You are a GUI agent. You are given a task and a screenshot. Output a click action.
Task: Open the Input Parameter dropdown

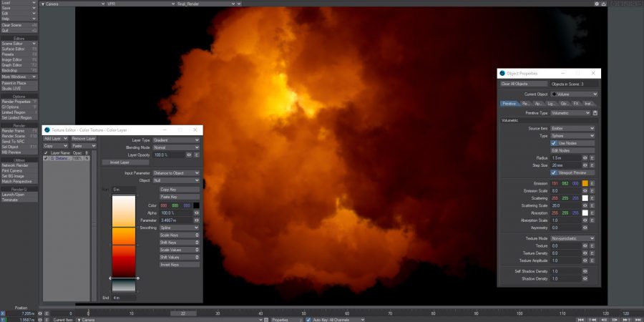176,173
